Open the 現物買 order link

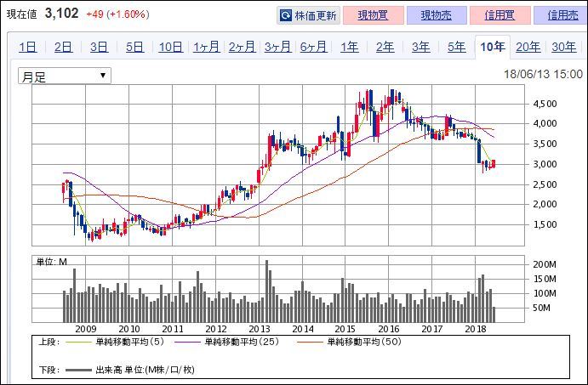tap(373, 15)
